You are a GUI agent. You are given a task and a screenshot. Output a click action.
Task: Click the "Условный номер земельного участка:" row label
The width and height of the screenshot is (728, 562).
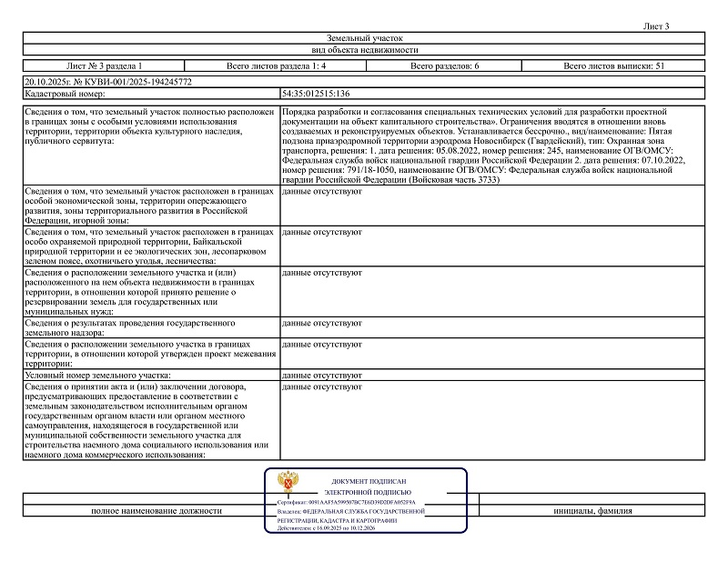coord(98,375)
